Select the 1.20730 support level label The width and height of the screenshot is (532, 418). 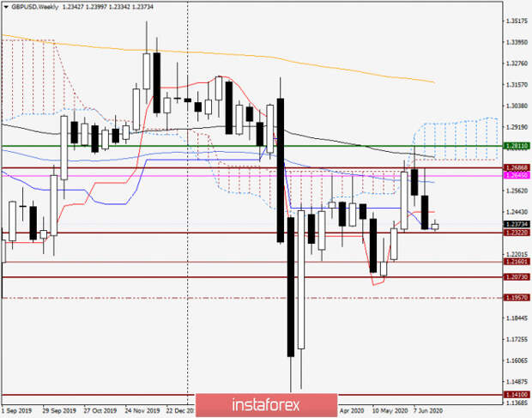click(x=517, y=277)
